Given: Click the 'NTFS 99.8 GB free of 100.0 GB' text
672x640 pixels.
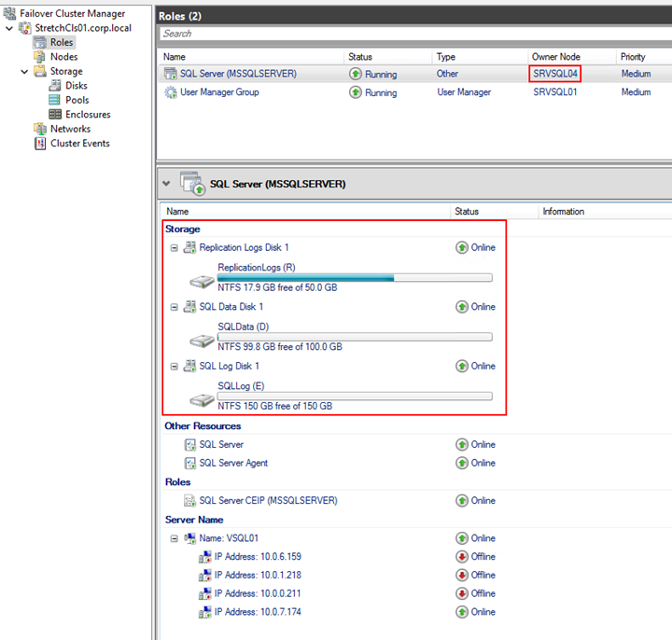Looking at the screenshot, I should (280, 346).
